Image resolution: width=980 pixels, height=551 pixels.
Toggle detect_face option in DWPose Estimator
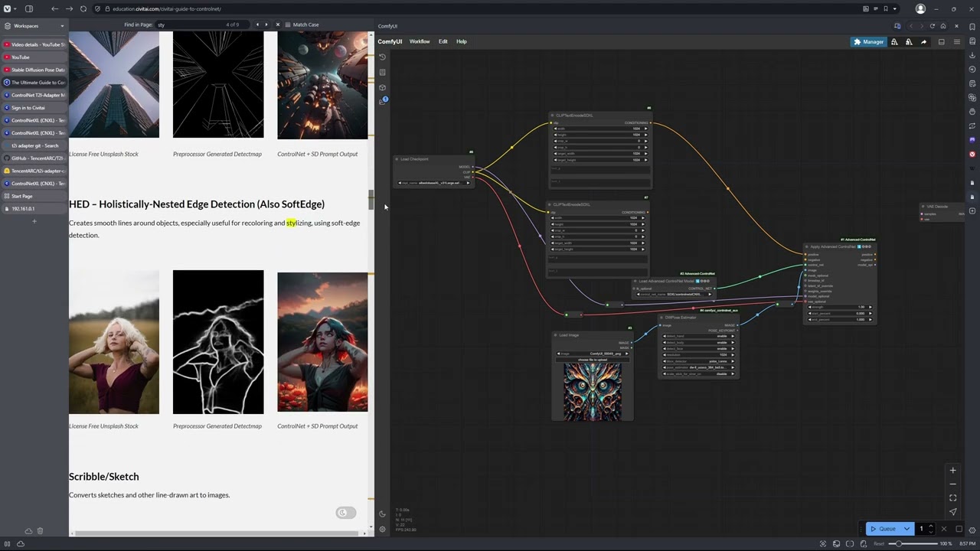[699, 349]
